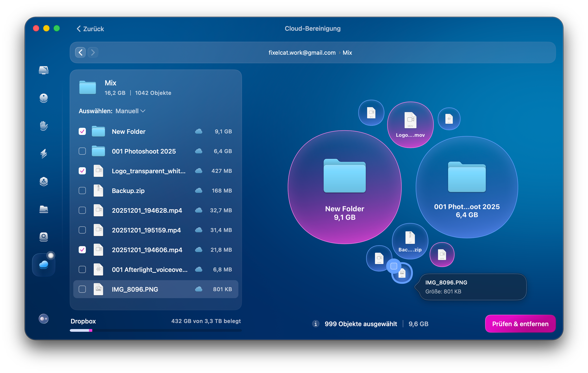Select the storage search tool in sidebar
The width and height of the screenshot is (588, 373).
point(43,237)
